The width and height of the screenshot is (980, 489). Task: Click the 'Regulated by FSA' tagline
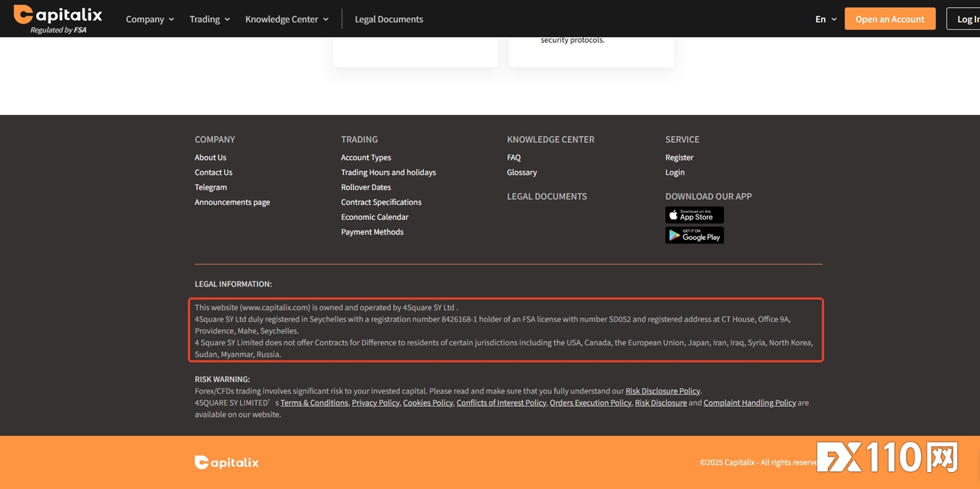pyautogui.click(x=58, y=30)
